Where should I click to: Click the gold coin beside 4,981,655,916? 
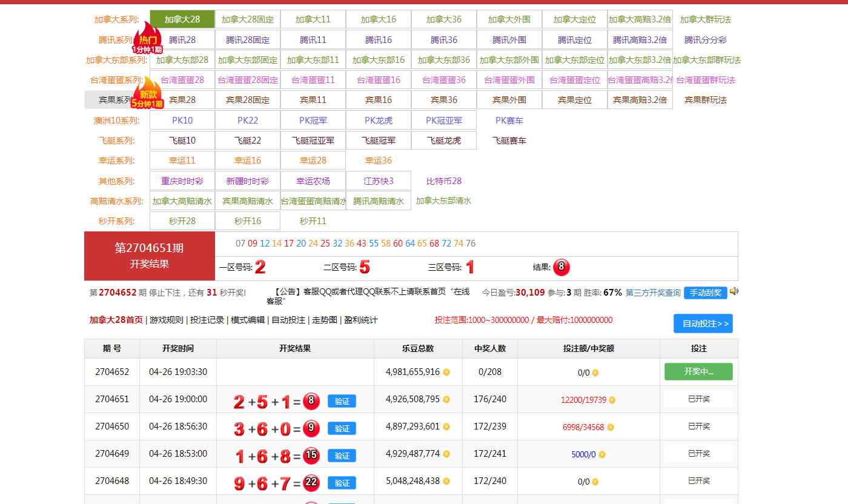coord(446,372)
